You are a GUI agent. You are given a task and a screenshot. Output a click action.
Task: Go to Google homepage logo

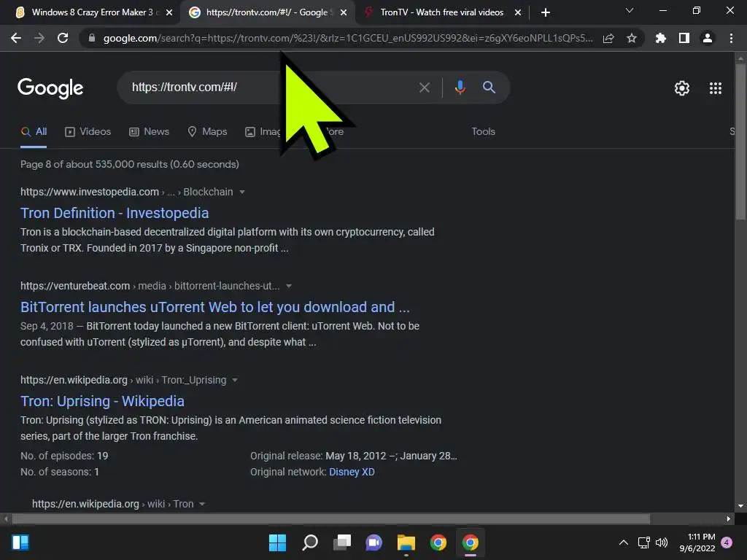coord(50,88)
